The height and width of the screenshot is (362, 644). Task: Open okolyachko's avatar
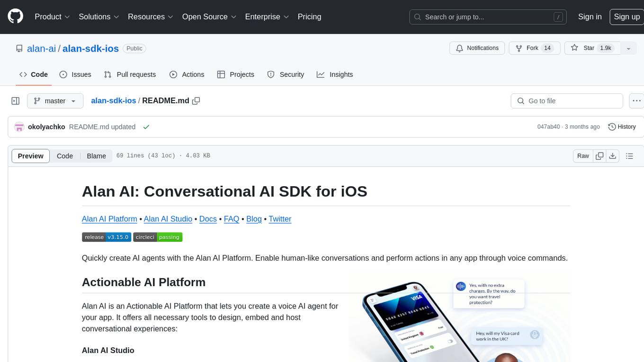(x=19, y=127)
